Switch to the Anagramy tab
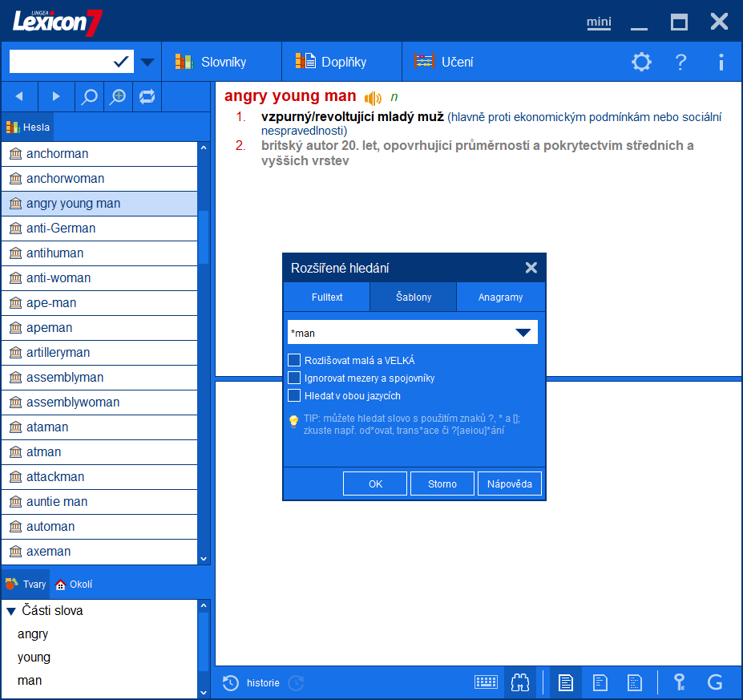This screenshot has height=700, width=743. (x=500, y=297)
